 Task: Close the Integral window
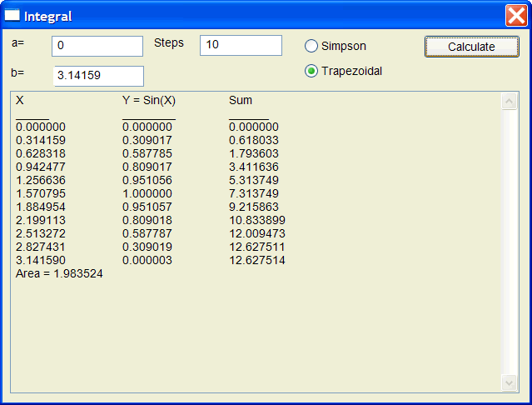516,15
